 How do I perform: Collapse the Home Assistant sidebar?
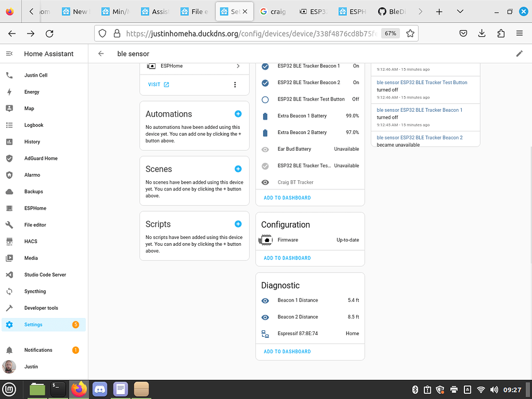click(x=9, y=54)
